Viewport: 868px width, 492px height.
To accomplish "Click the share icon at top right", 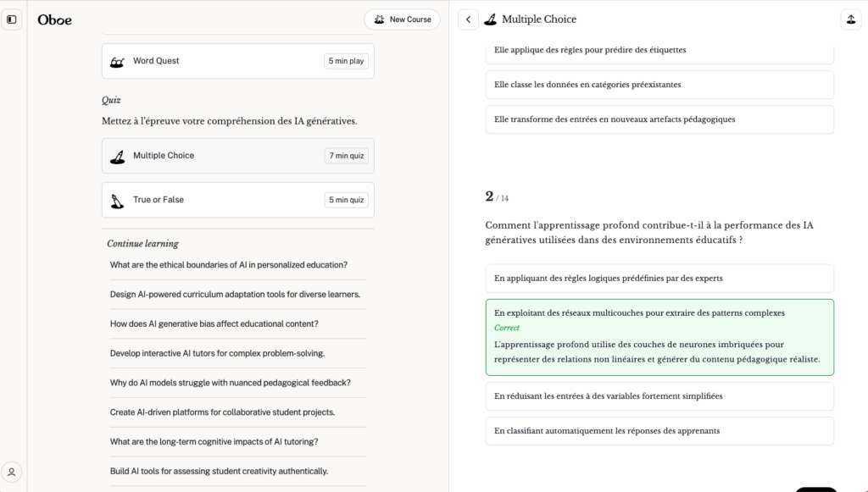I will click(850, 19).
